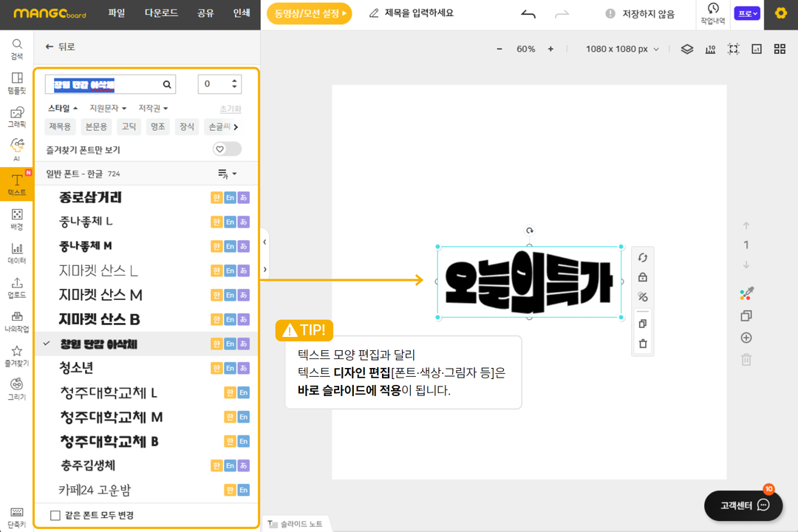This screenshot has height=532, width=798.
Task: Open the 그래픽 graphics panel in sidebar
Action: pos(16,117)
